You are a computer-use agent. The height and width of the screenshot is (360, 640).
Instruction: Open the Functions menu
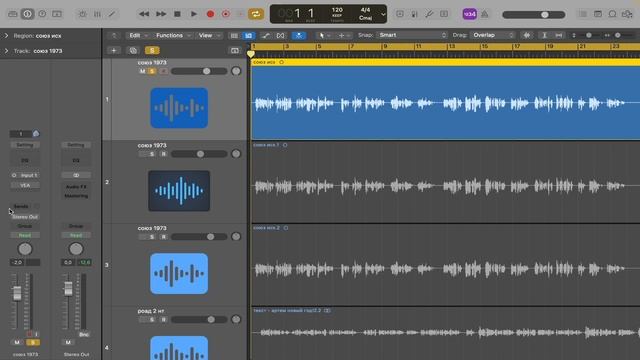click(173, 36)
